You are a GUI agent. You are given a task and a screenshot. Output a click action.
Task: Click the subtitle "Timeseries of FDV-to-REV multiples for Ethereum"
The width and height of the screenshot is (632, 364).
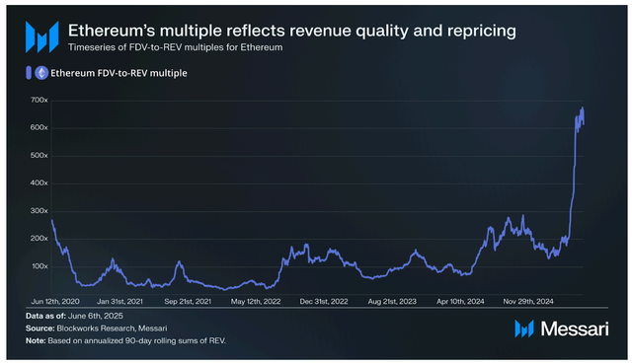click(176, 47)
